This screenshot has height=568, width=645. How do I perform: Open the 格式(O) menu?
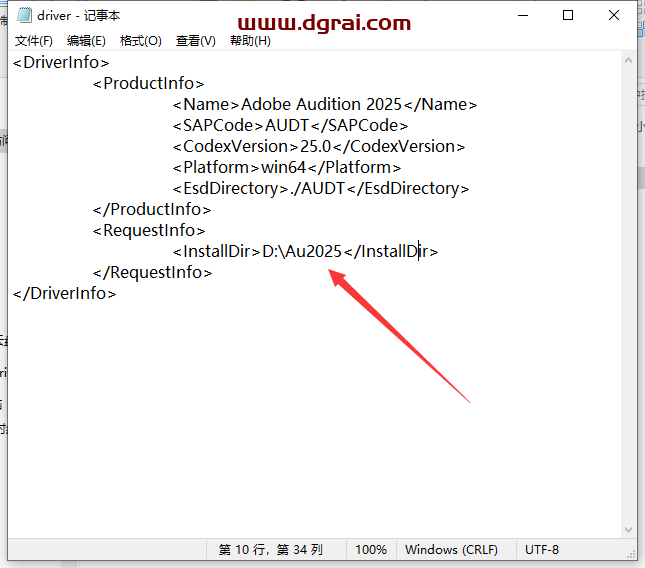click(141, 41)
